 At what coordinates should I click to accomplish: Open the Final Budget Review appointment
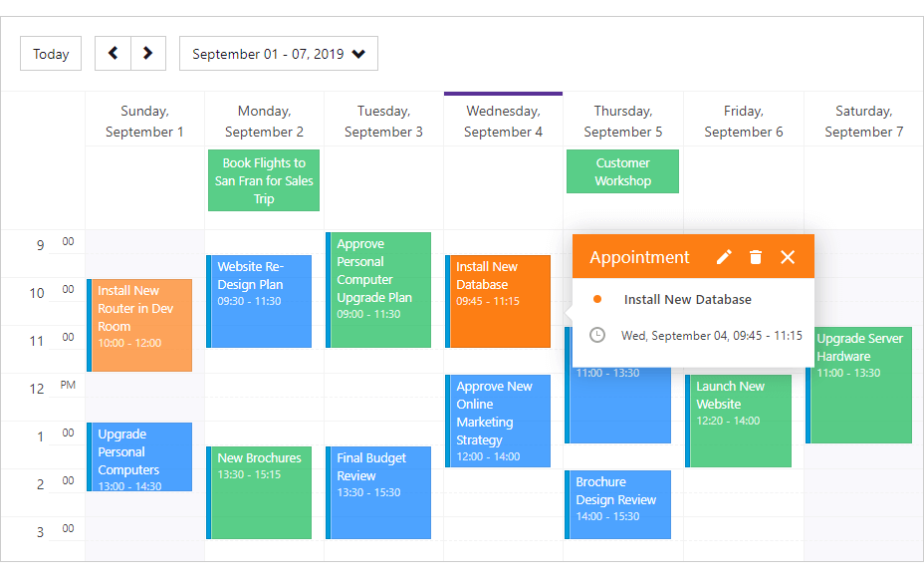[379, 492]
